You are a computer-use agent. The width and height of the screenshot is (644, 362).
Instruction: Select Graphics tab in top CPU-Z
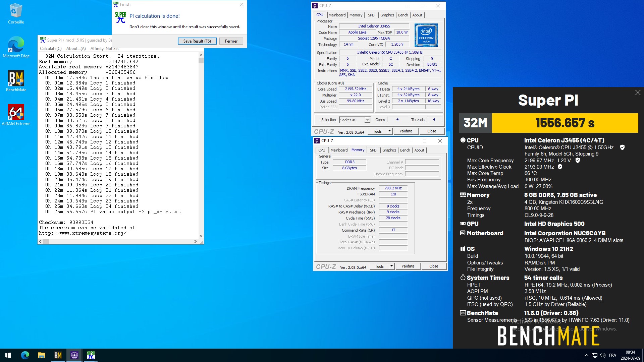tap(387, 15)
